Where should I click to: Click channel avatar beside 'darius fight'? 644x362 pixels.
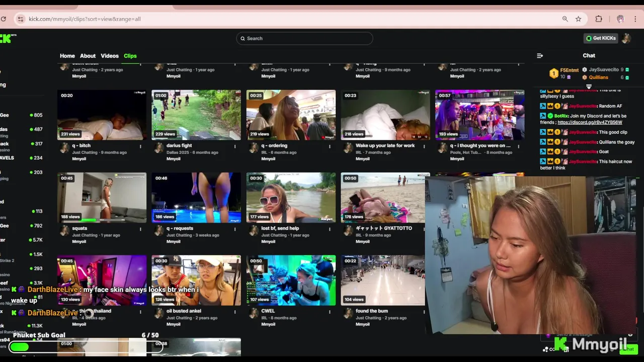point(159,147)
